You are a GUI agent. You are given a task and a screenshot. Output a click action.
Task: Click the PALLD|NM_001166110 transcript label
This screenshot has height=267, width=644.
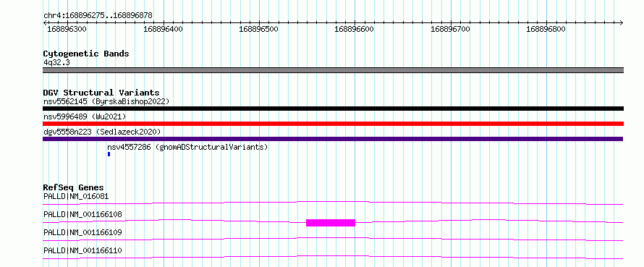[x=82, y=250]
